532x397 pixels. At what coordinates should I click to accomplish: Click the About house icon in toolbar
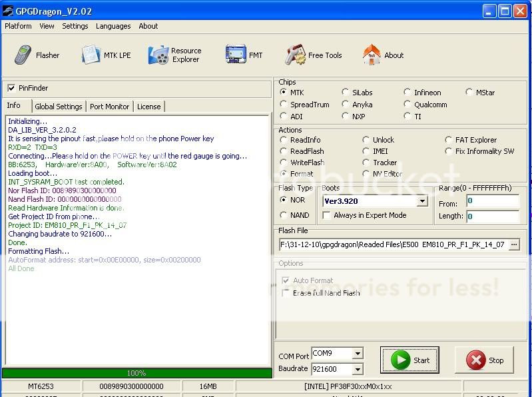tap(372, 55)
